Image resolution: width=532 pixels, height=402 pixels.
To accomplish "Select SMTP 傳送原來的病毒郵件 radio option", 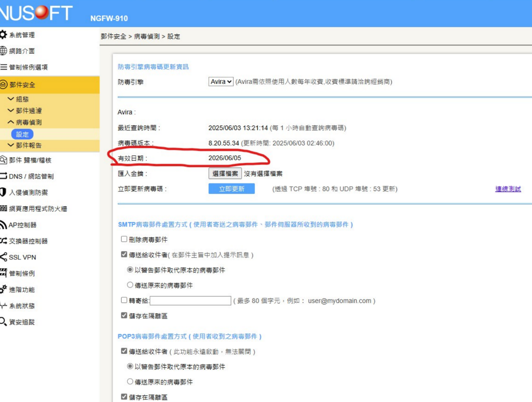I will [x=130, y=285].
